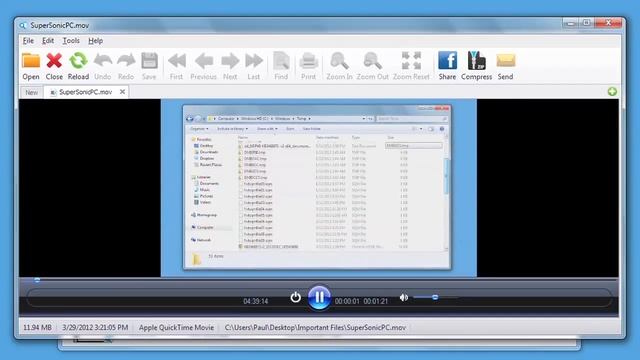The height and width of the screenshot is (360, 640).
Task: Share the file on Facebook
Action: [447, 66]
